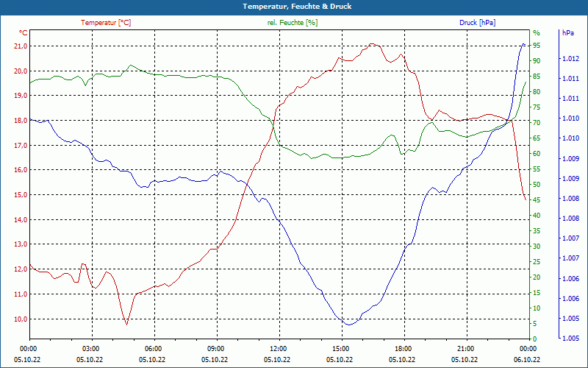
Task: Click the 18,0 temperature axis value
Action: 21,121
